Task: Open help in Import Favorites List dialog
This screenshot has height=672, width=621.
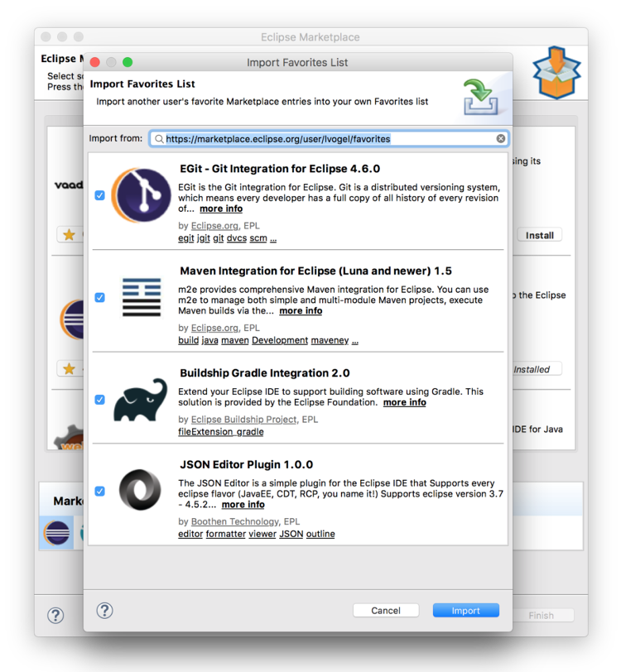Action: [x=104, y=610]
